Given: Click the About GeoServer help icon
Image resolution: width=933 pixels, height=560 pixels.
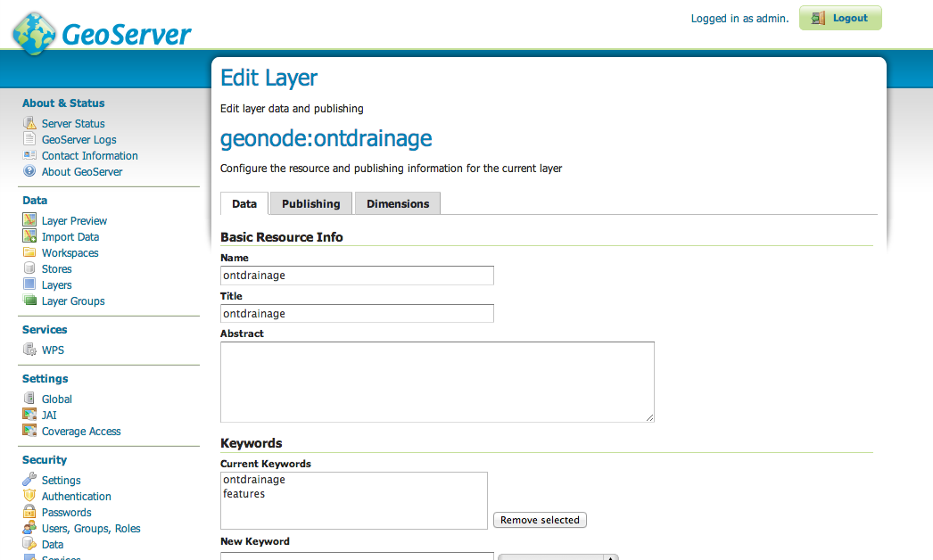Looking at the screenshot, I should (x=29, y=171).
